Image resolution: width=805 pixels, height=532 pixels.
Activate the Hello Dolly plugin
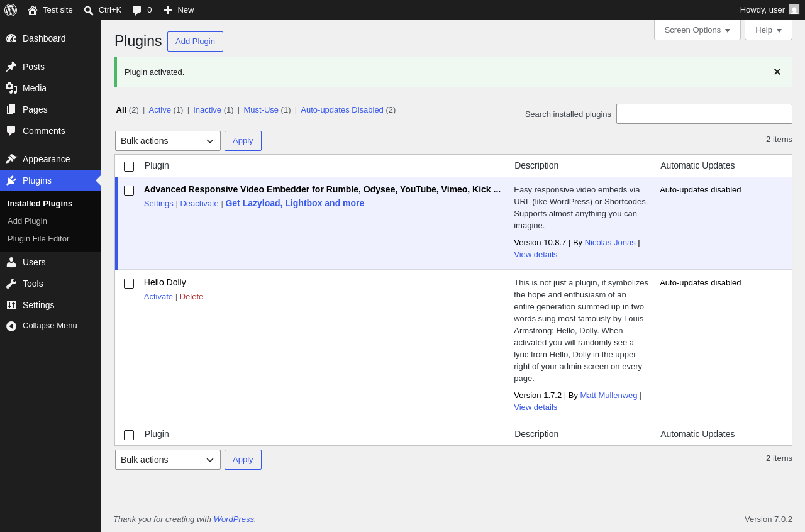click(158, 296)
